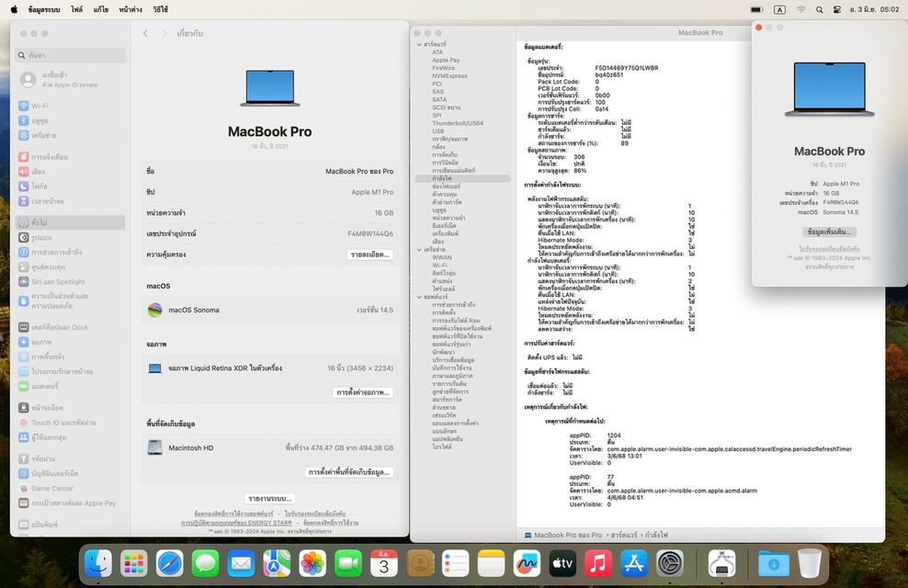Open Photos from the Dock
Image resolution: width=908 pixels, height=588 pixels.
point(312,563)
